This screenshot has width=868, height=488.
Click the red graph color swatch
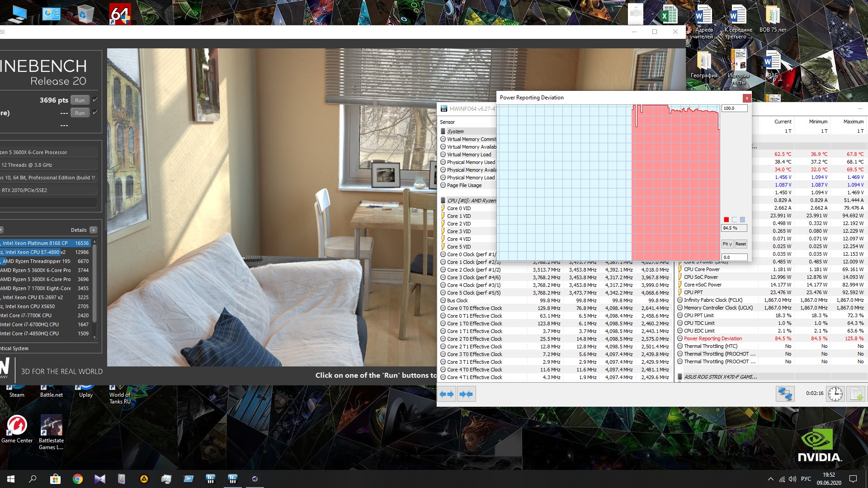click(726, 220)
